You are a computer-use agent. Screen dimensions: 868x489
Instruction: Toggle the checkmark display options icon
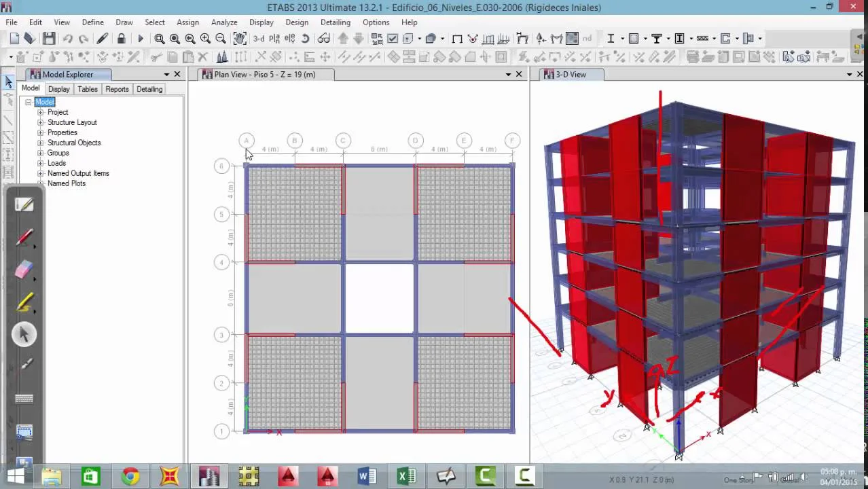pos(393,39)
